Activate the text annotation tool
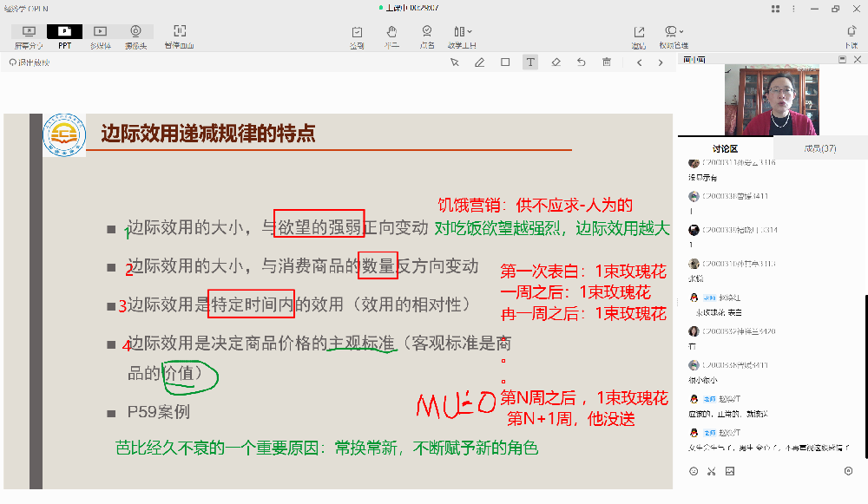The image size is (868, 504). click(x=530, y=62)
